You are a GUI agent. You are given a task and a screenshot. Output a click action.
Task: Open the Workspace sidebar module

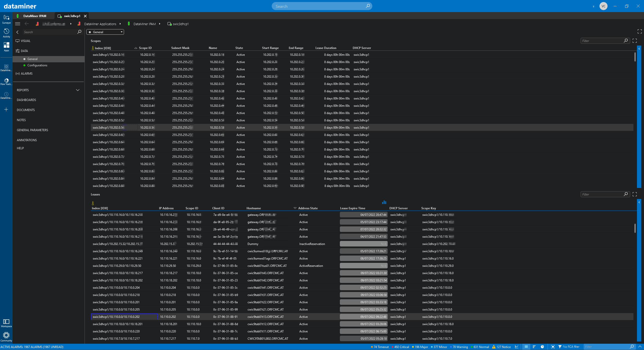pyautogui.click(x=6, y=323)
